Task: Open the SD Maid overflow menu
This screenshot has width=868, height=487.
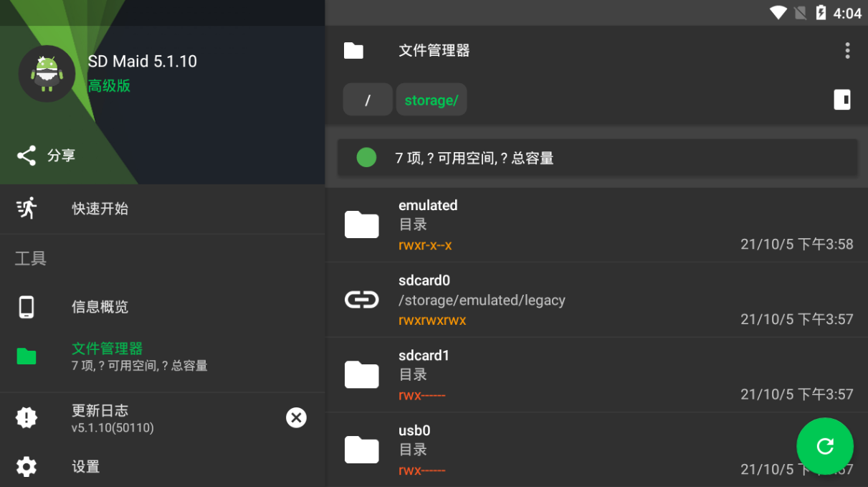Action: 847,50
